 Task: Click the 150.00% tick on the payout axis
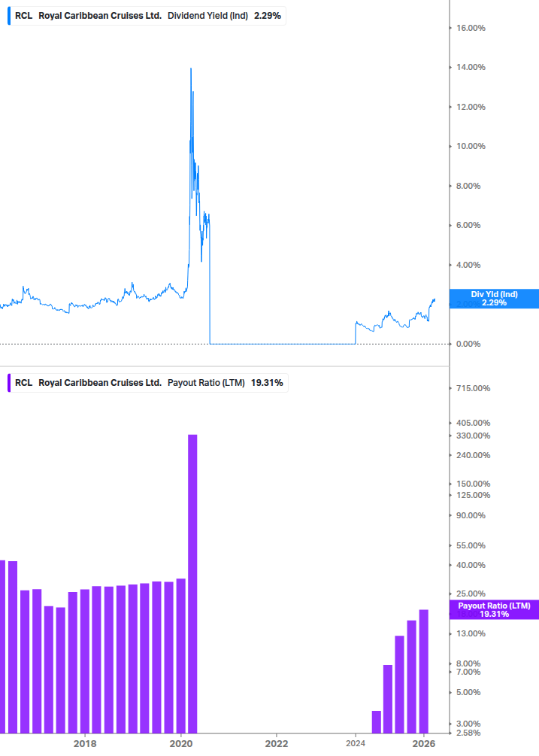[x=473, y=484]
